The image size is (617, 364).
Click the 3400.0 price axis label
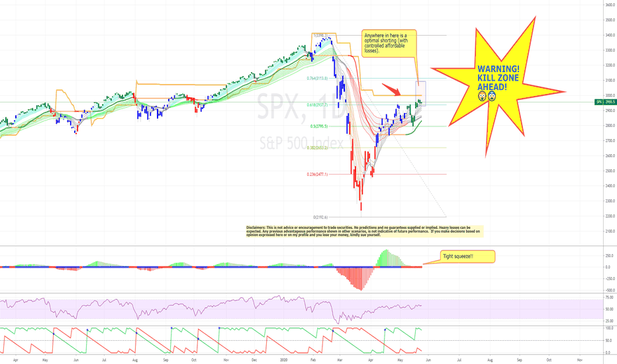tap(610, 35)
